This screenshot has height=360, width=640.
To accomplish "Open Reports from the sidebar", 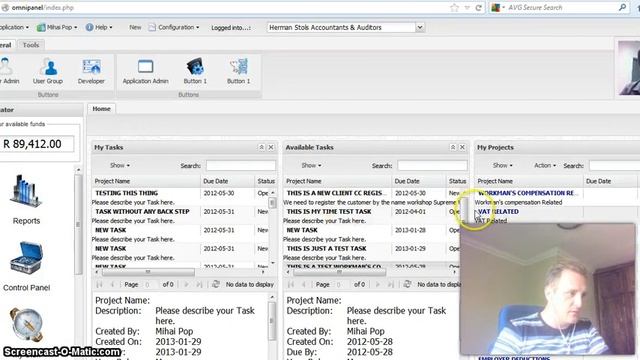I will [26, 199].
